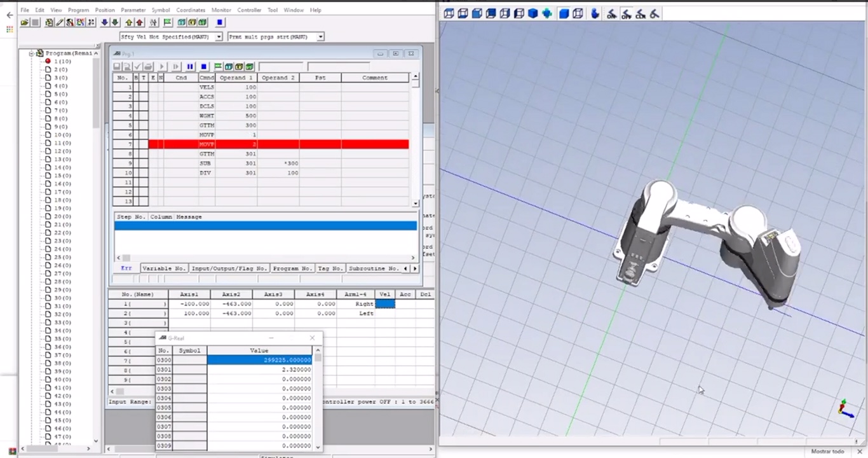Click the back arrow in left browser strip
The width and height of the screenshot is (868, 458).
pyautogui.click(x=10, y=15)
